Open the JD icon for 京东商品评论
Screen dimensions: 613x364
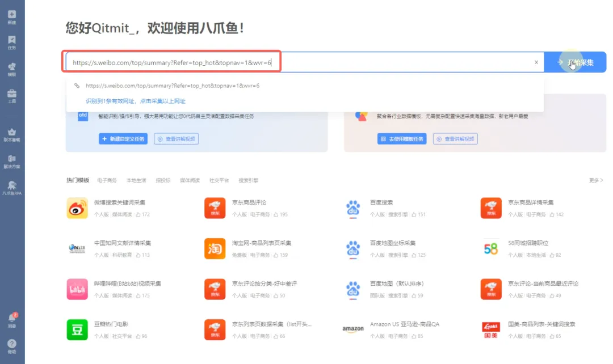coord(215,208)
